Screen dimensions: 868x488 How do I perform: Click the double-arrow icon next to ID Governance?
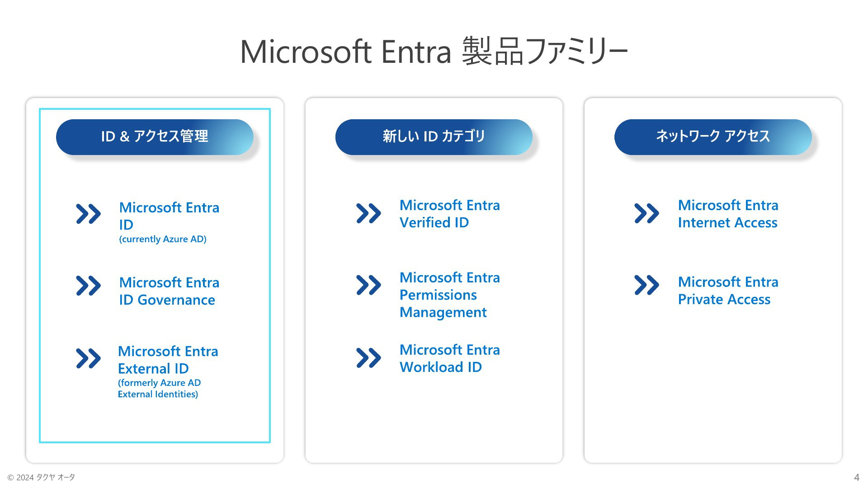pos(88,286)
